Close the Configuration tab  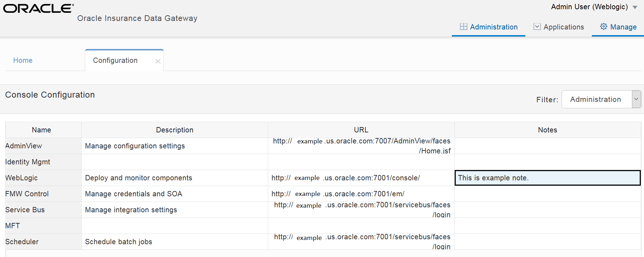coord(158,61)
